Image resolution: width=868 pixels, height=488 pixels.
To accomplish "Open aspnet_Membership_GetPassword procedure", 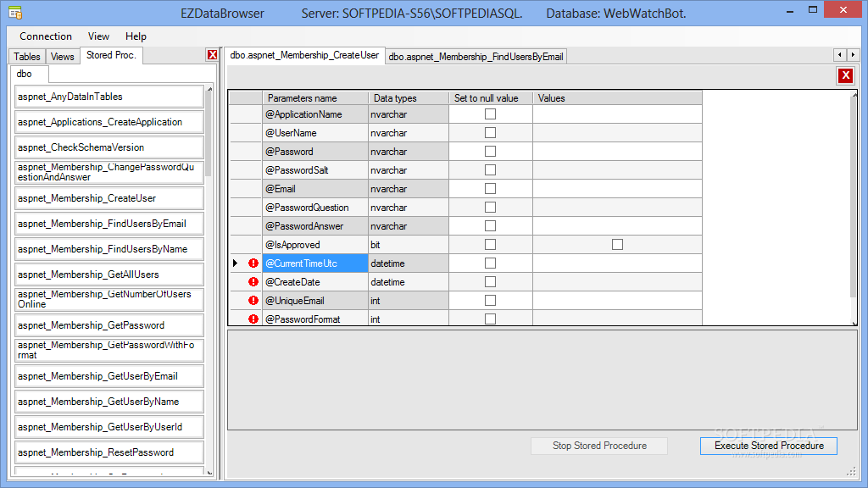I will pyautogui.click(x=109, y=326).
